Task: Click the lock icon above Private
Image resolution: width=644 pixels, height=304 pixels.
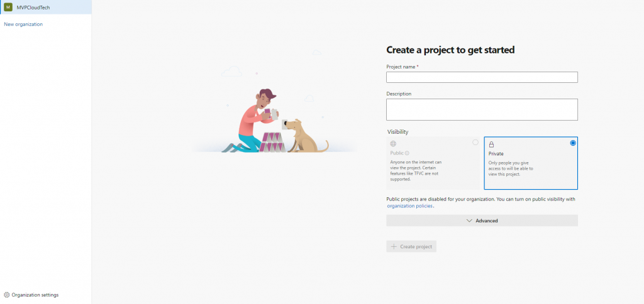Action: (x=491, y=144)
